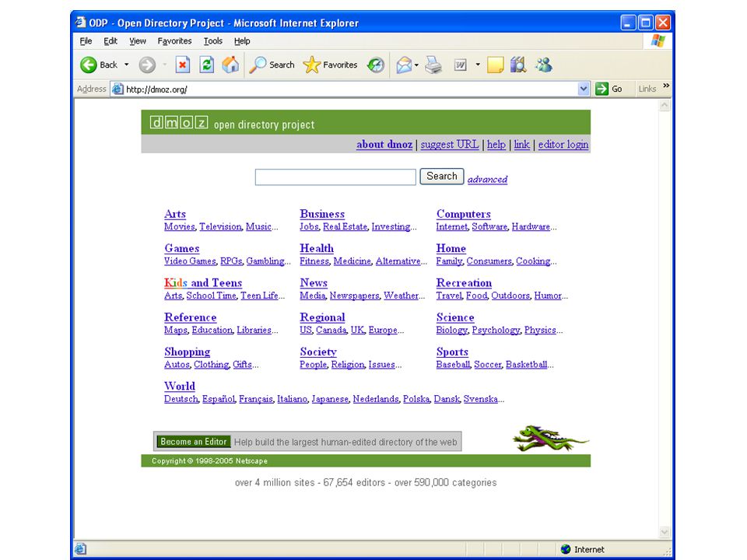Open the Japanese world language link
Screen dimensions: 747x560
click(330, 399)
